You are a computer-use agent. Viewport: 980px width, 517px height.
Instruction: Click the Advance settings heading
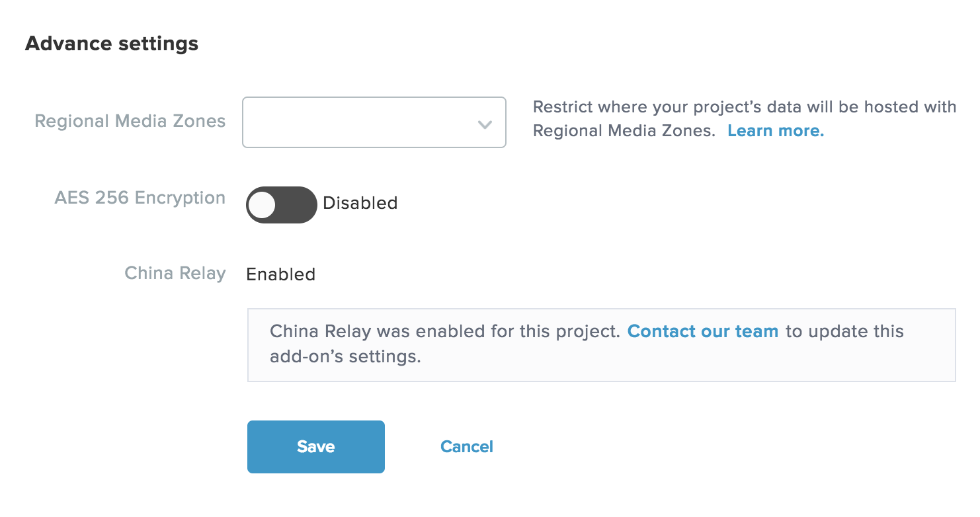coord(111,44)
